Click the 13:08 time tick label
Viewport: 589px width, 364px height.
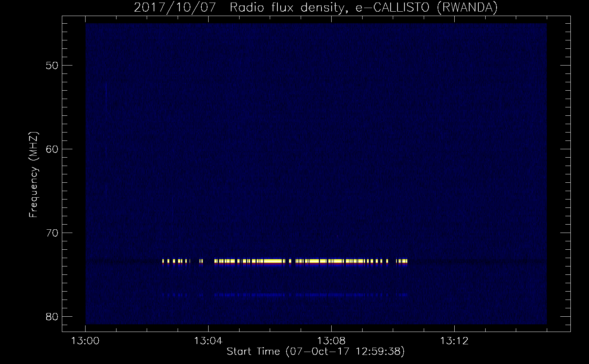pos(331,341)
